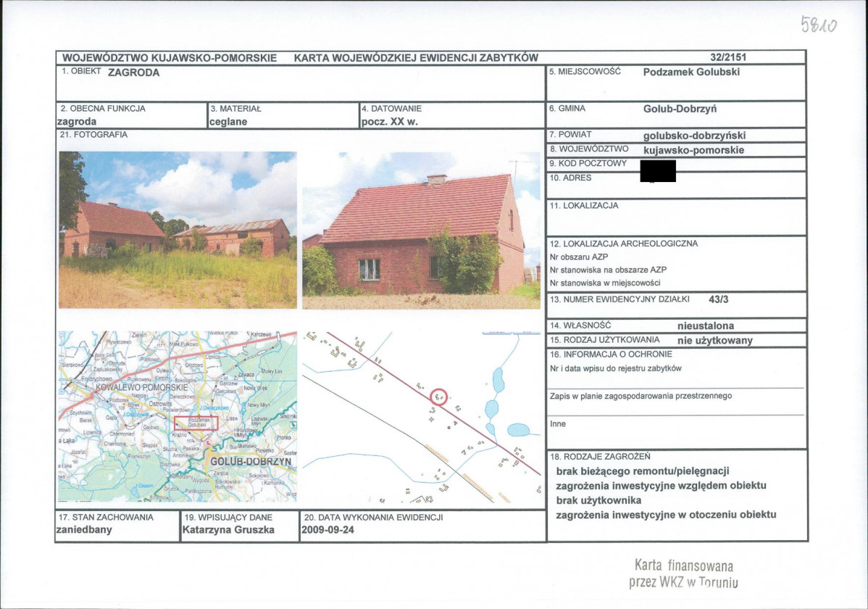The image size is (868, 609).
Task: Click '16. INFORMACJA O OCHRONIE' heading
Action: (611, 354)
